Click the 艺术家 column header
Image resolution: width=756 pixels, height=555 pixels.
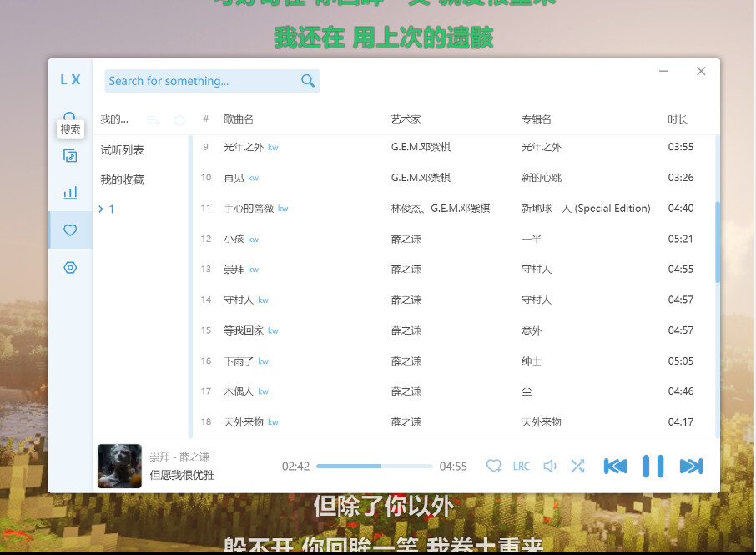pyautogui.click(x=406, y=119)
